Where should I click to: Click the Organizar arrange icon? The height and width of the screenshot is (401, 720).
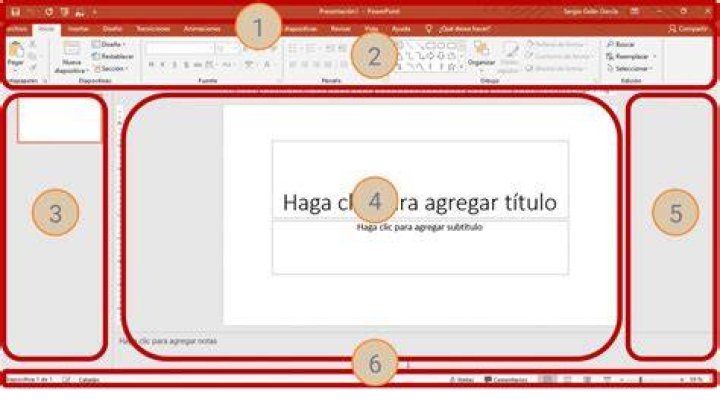[x=481, y=49]
